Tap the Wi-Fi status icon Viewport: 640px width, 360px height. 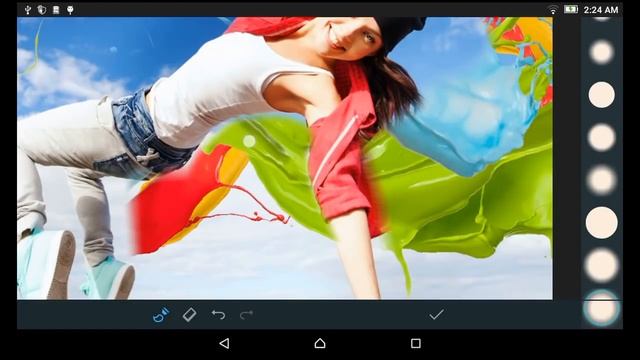coord(553,10)
